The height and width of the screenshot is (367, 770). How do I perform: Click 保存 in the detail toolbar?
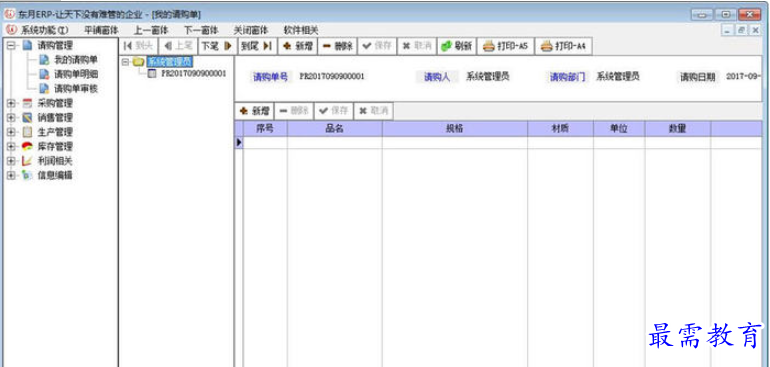pos(333,111)
